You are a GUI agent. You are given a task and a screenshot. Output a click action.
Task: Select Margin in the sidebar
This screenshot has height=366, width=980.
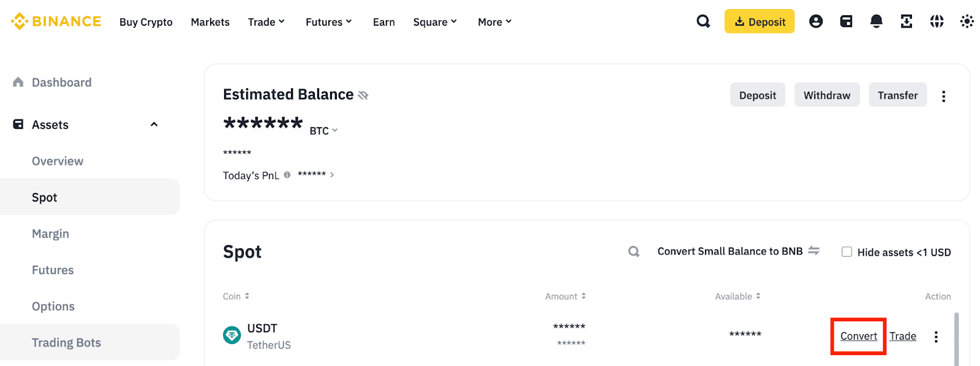(x=50, y=234)
